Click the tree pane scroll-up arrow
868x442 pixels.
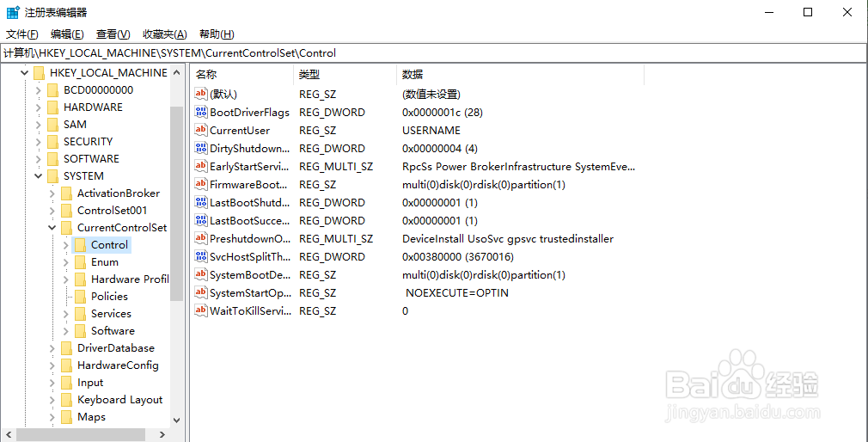[176, 72]
